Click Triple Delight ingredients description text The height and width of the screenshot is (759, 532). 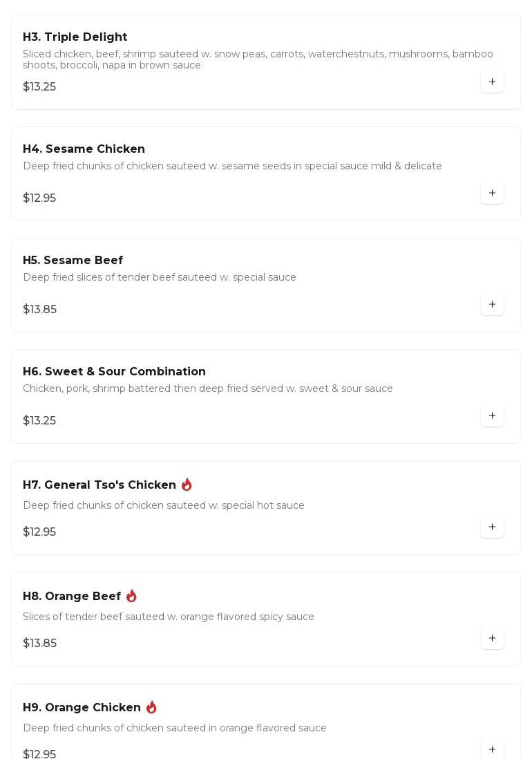click(x=258, y=59)
